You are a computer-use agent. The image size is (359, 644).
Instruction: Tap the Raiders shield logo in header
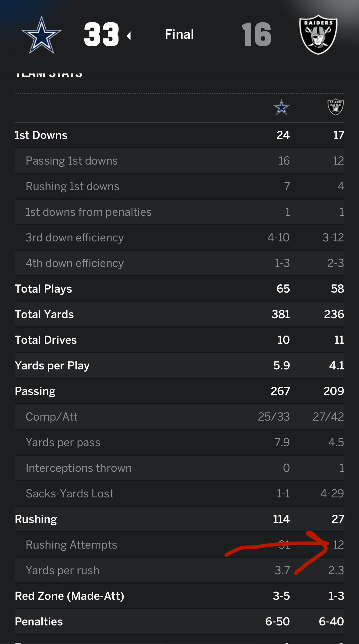[318, 34]
